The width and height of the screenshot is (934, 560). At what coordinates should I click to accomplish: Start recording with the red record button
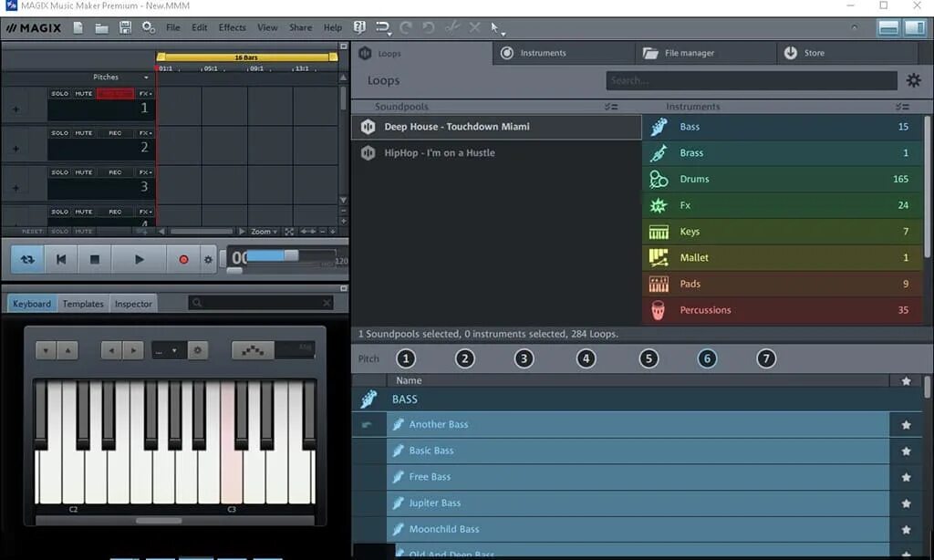tap(183, 259)
